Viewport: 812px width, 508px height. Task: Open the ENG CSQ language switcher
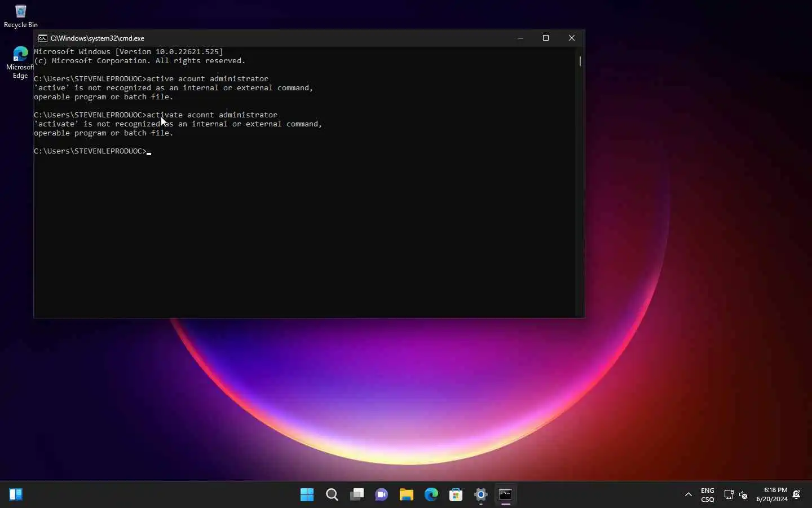708,495
